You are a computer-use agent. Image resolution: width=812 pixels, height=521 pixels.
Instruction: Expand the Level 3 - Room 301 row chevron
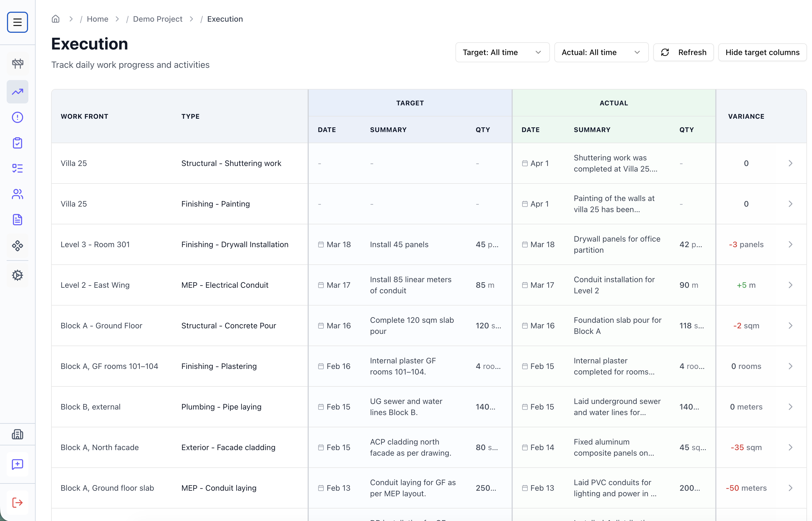pyautogui.click(x=790, y=244)
